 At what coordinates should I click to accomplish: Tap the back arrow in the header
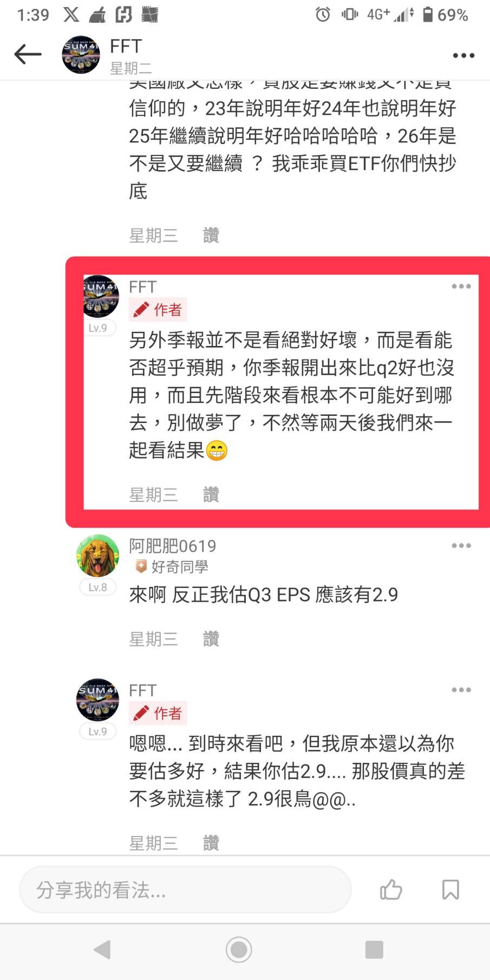click(28, 54)
